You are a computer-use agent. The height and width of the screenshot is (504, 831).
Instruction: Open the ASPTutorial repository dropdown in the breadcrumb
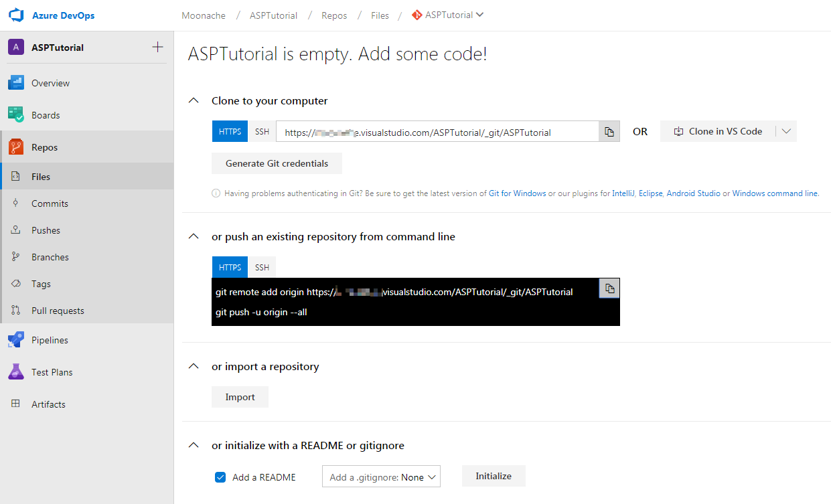pyautogui.click(x=448, y=15)
